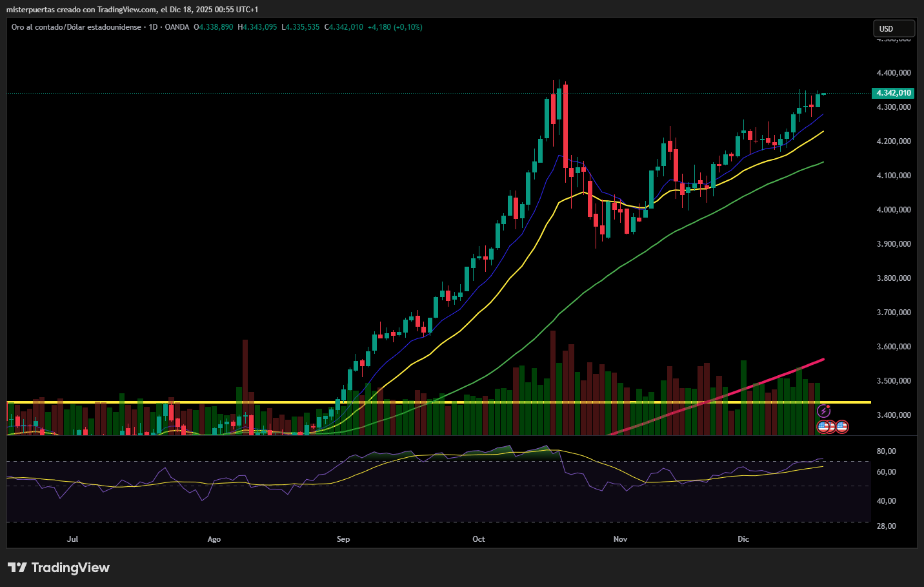
Task: Click the change value +4,180 (+0,10%)
Action: [x=395, y=27]
